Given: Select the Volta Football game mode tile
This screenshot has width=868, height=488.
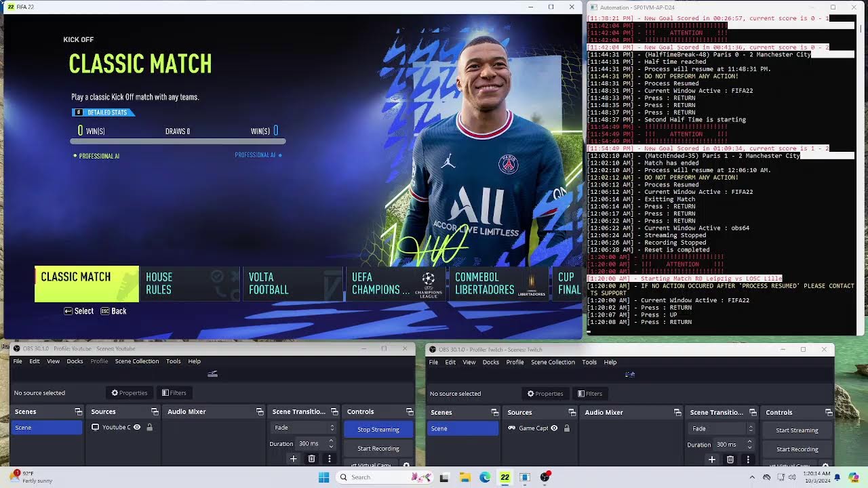Looking at the screenshot, I should [292, 283].
